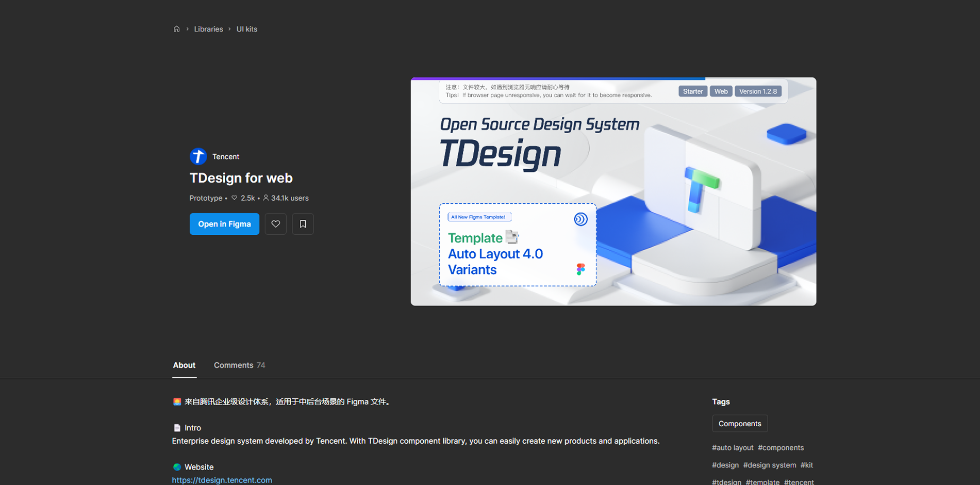Viewport: 980px width, 485px height.
Task: Save the file with bookmark button
Action: (x=303, y=224)
